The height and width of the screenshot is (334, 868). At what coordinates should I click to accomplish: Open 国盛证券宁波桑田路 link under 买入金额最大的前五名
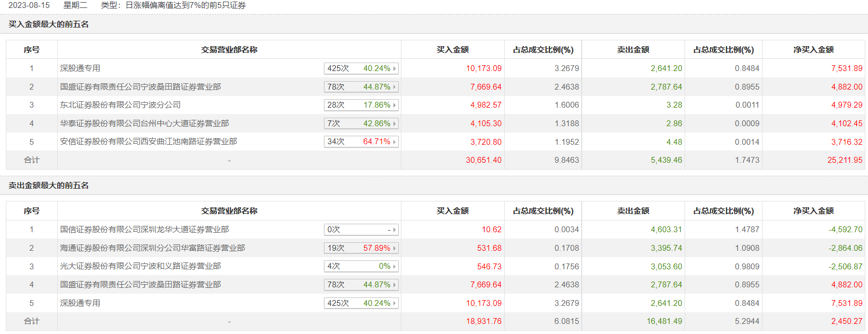[x=141, y=87]
